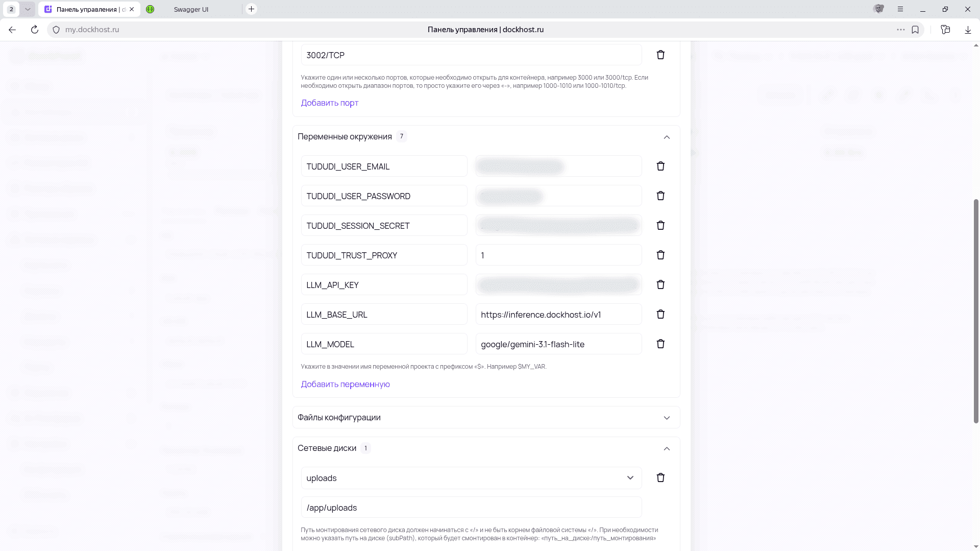This screenshot has width=980, height=551.
Task: Edit the LLM_BASE_URL value field
Action: 558,315
